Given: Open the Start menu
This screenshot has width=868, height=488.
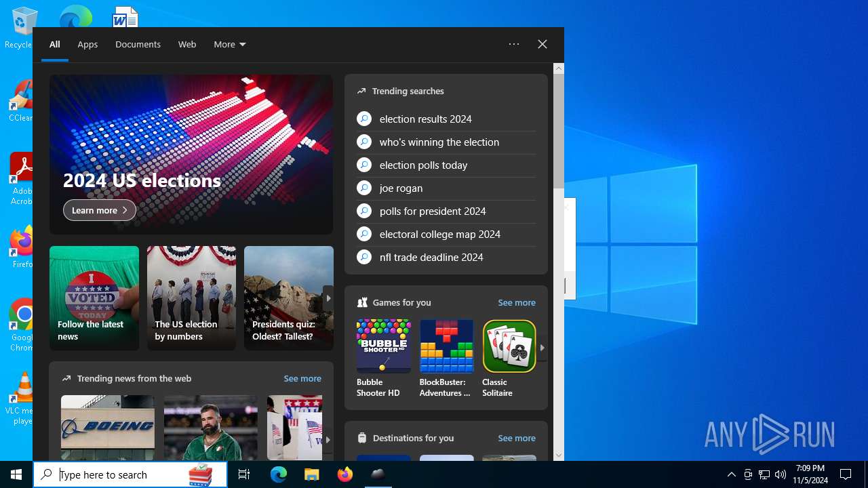Looking at the screenshot, I should (16, 474).
